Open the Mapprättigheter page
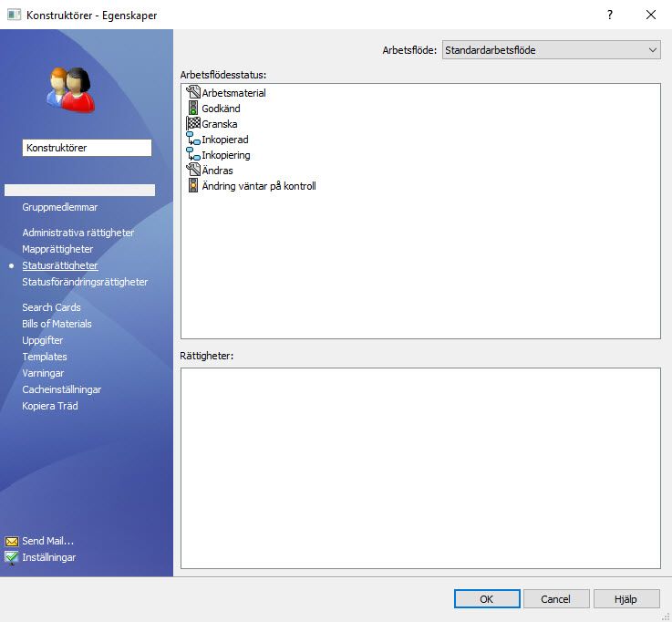672x622 pixels. pyautogui.click(x=57, y=249)
